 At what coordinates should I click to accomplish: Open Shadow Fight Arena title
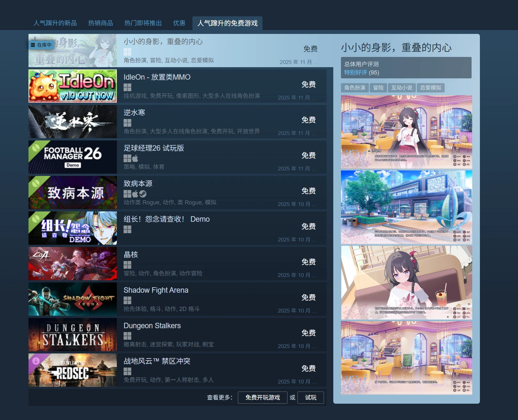point(156,290)
